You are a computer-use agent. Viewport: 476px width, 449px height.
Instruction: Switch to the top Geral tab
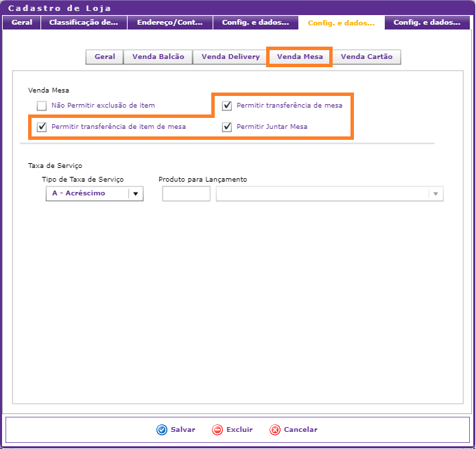(21, 23)
